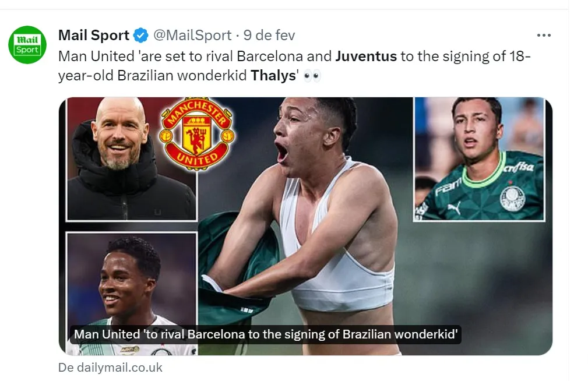Click the Manchester United crest in image
This screenshot has height=381, width=588.
pyautogui.click(x=197, y=134)
